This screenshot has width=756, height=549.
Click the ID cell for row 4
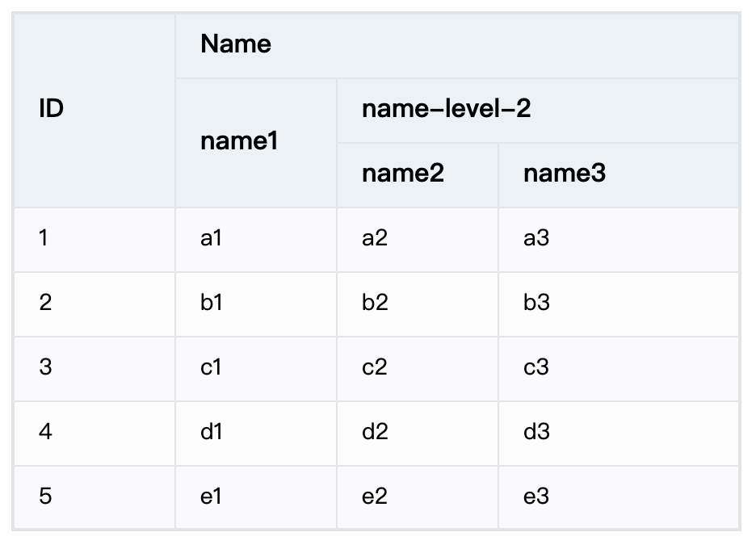[x=46, y=432]
